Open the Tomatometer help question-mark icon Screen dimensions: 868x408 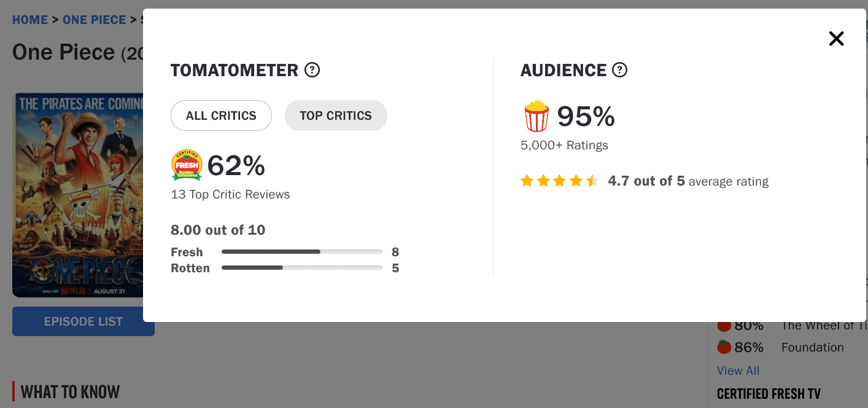312,70
